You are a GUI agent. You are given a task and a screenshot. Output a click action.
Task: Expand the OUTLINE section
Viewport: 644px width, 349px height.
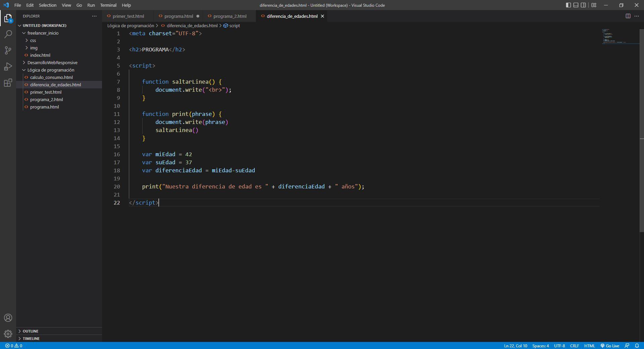[x=59, y=331]
